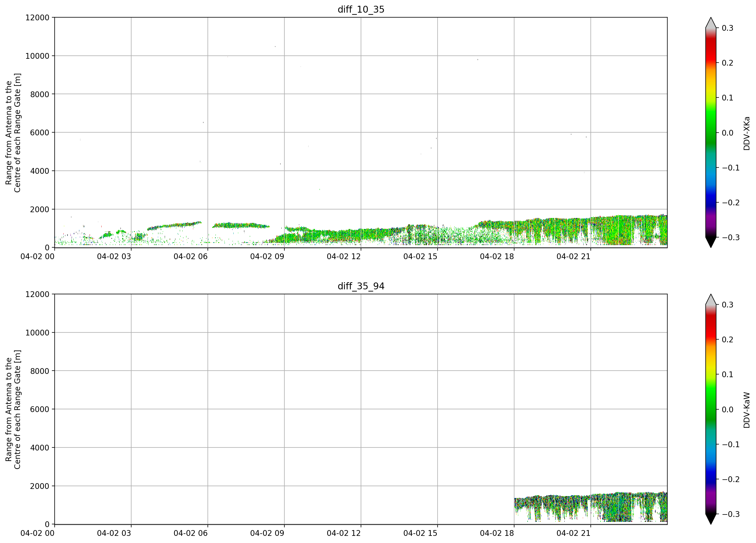The image size is (756, 543).
Task: Click '04-02 12' time label under diff_10_35
Action: (344, 256)
